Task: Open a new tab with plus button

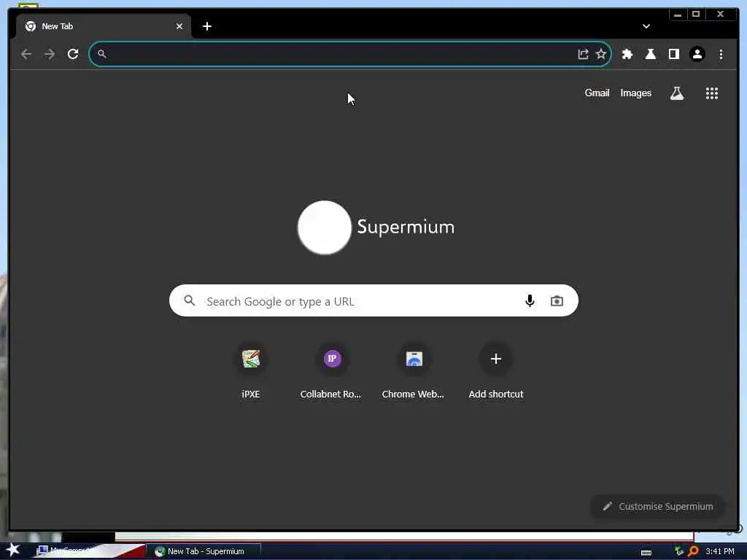Action: (x=206, y=26)
